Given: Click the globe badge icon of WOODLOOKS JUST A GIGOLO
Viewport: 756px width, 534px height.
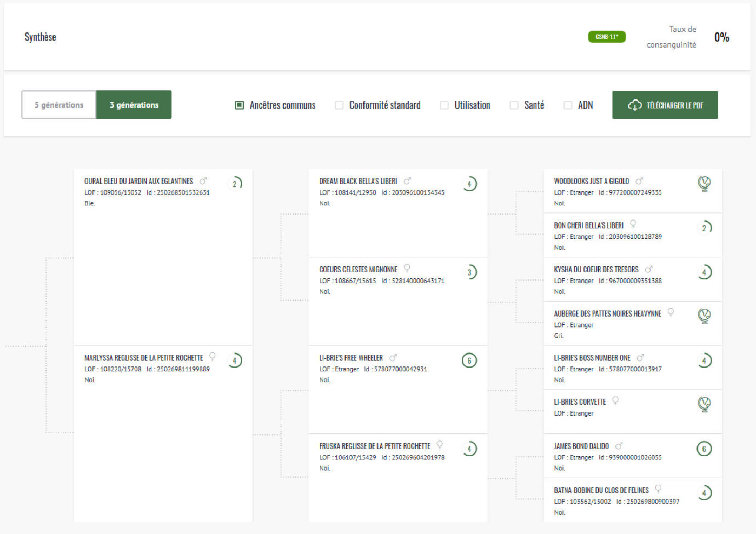Looking at the screenshot, I should (x=705, y=184).
